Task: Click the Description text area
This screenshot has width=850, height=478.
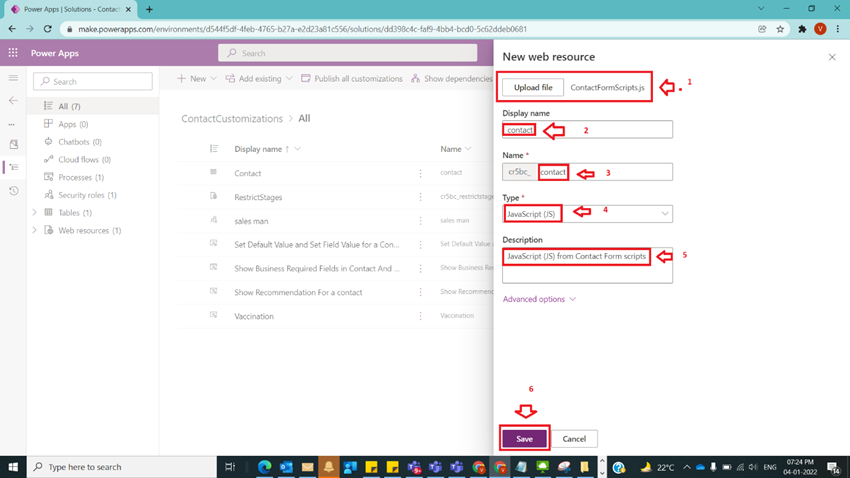Action: (587, 265)
